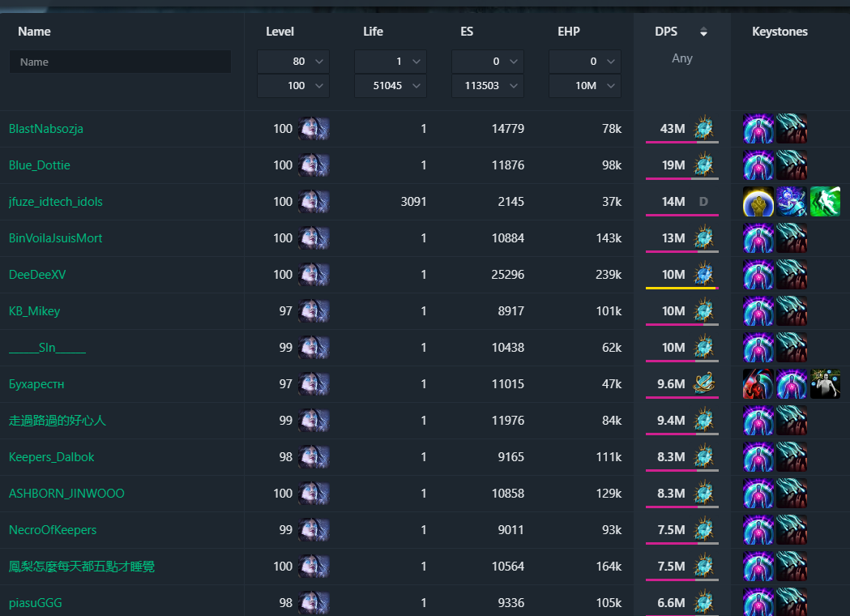Open BlastNabsozja character profile
Screen dimensions: 850x616
pyautogui.click(x=46, y=129)
